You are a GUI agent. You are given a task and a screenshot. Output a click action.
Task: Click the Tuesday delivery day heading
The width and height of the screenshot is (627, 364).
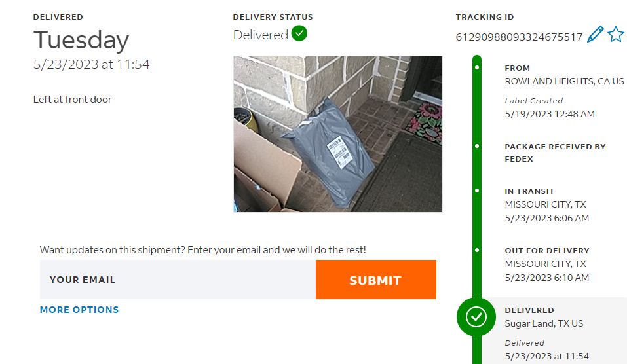(x=81, y=41)
